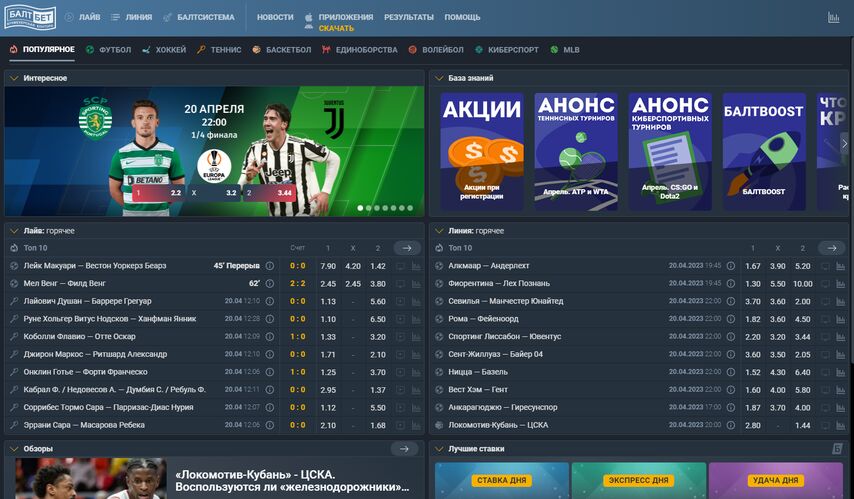Open info icon for Локомотив-Кубань — ЦСКА
Viewport: 854px width, 499px height.
pyautogui.click(x=731, y=425)
